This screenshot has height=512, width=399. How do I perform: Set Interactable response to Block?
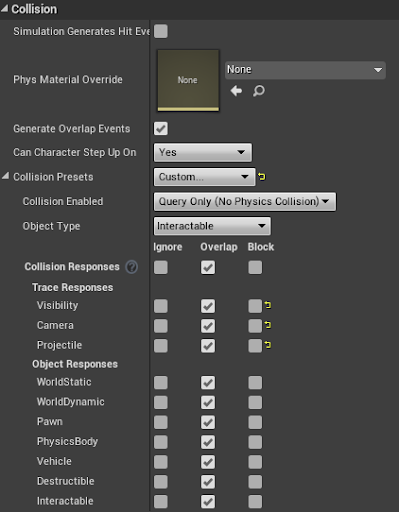(255, 502)
